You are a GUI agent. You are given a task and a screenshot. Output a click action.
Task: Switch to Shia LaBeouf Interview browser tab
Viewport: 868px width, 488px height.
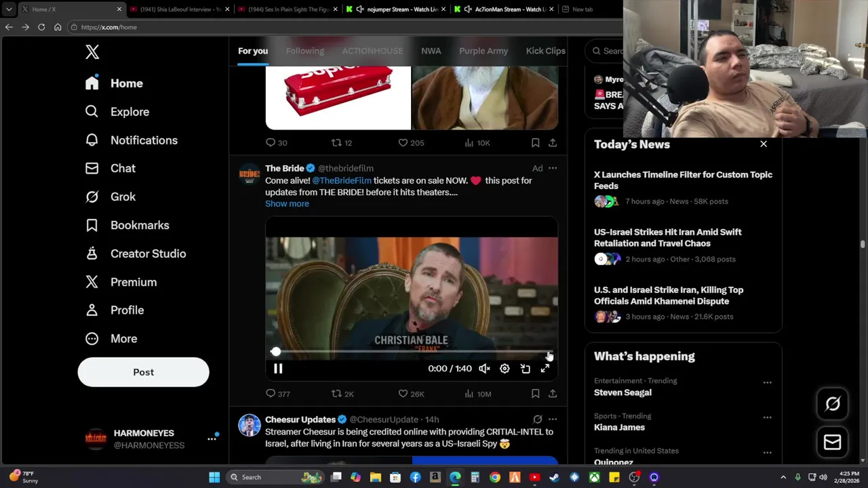[180, 9]
